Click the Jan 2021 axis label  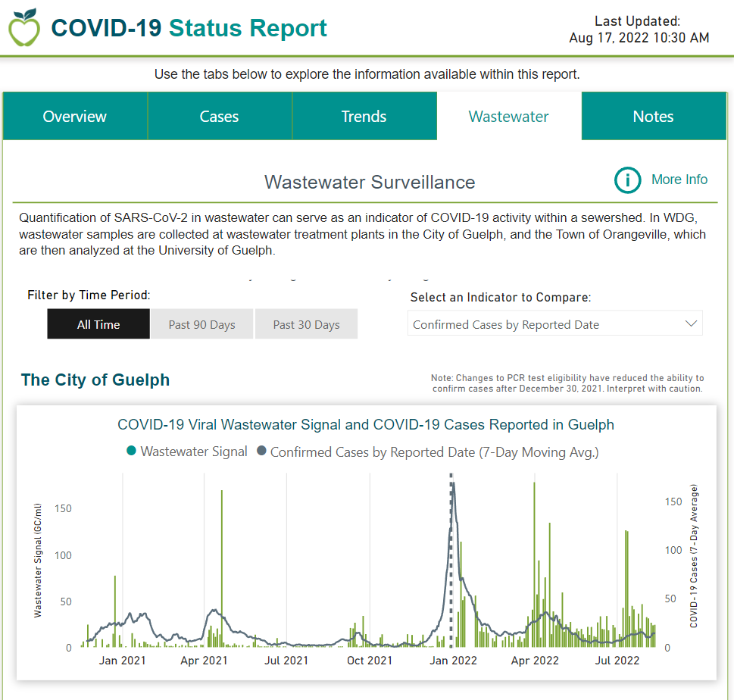click(x=122, y=660)
